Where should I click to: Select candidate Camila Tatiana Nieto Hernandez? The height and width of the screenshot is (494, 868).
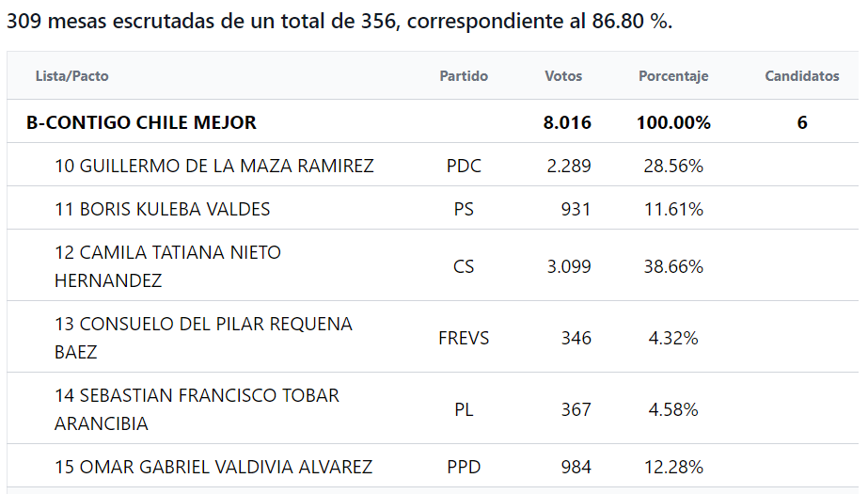coord(167,266)
